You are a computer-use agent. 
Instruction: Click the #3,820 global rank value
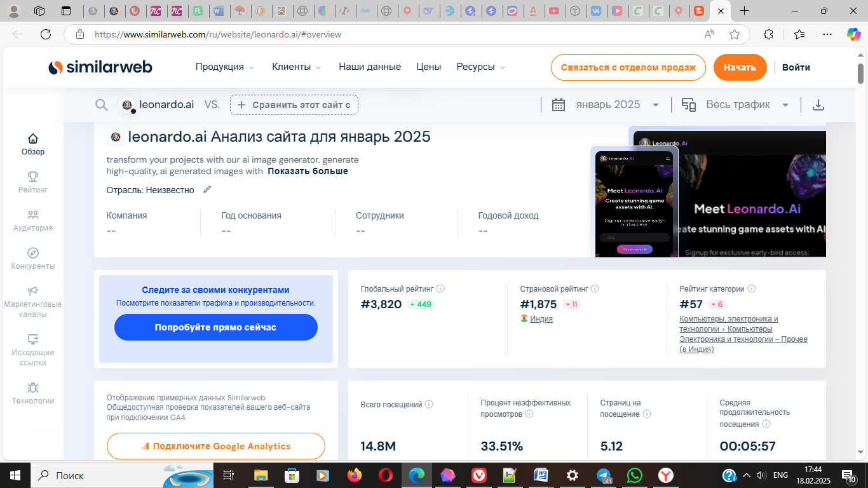pyautogui.click(x=381, y=304)
